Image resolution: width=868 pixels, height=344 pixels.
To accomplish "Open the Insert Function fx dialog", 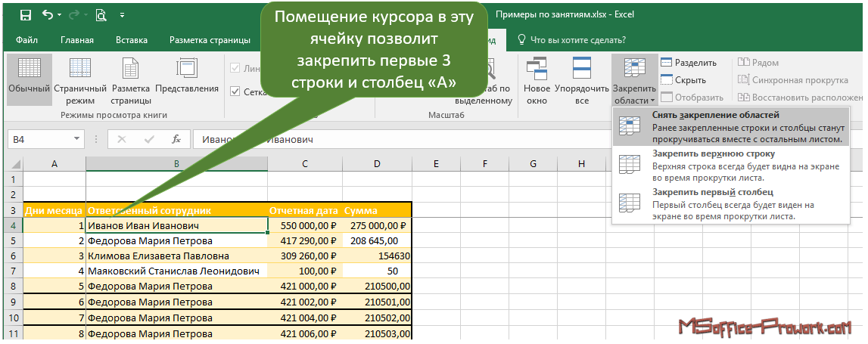I will click(176, 140).
